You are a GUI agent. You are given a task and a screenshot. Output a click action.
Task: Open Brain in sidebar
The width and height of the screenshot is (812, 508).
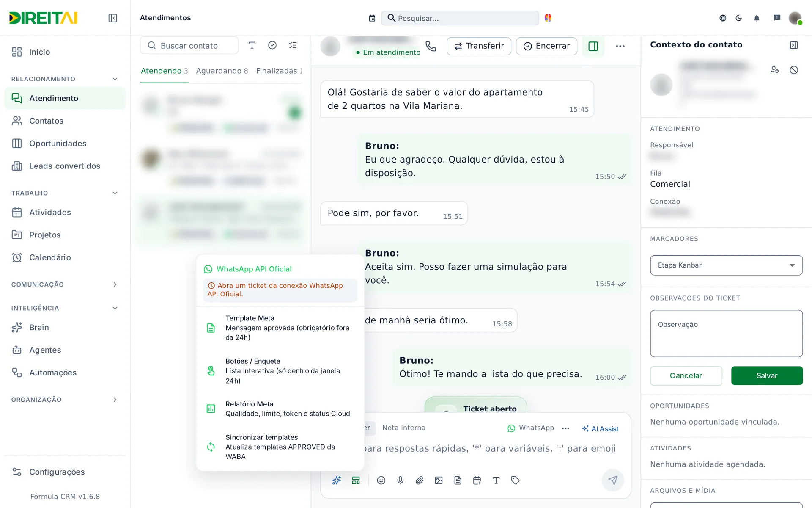pyautogui.click(x=65, y=328)
